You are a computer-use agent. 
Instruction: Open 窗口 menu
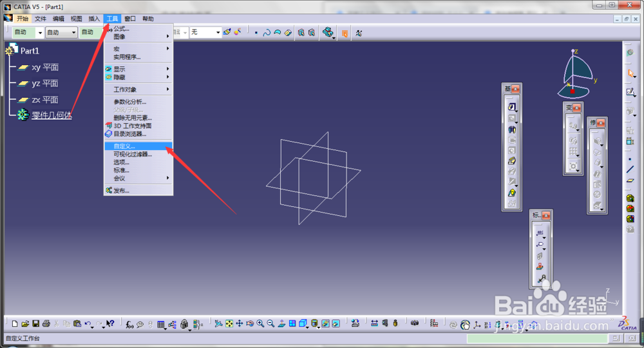coord(130,19)
